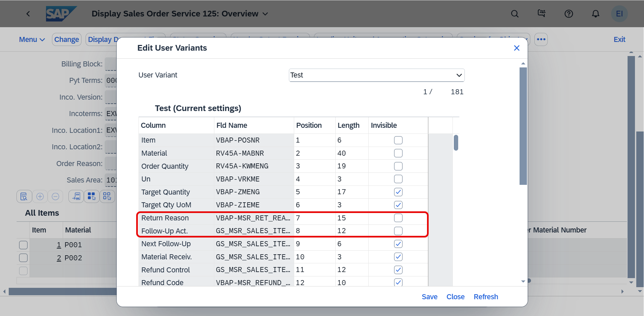Open the help question mark icon

click(x=569, y=14)
